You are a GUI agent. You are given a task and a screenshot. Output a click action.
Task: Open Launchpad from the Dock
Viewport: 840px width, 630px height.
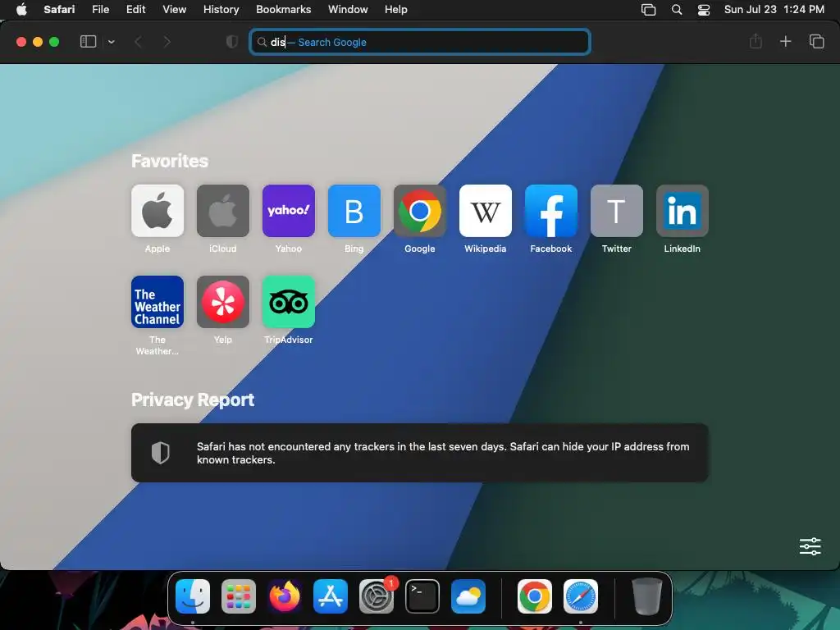(239, 596)
